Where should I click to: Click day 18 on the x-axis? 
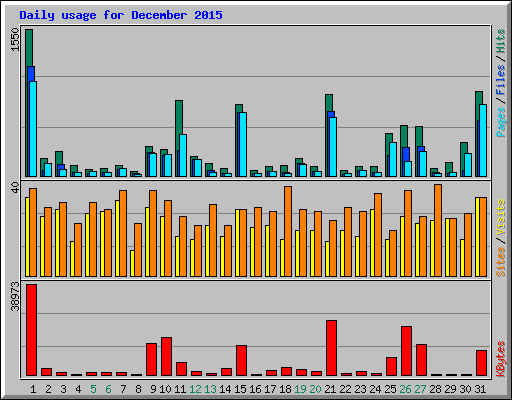[285, 389]
